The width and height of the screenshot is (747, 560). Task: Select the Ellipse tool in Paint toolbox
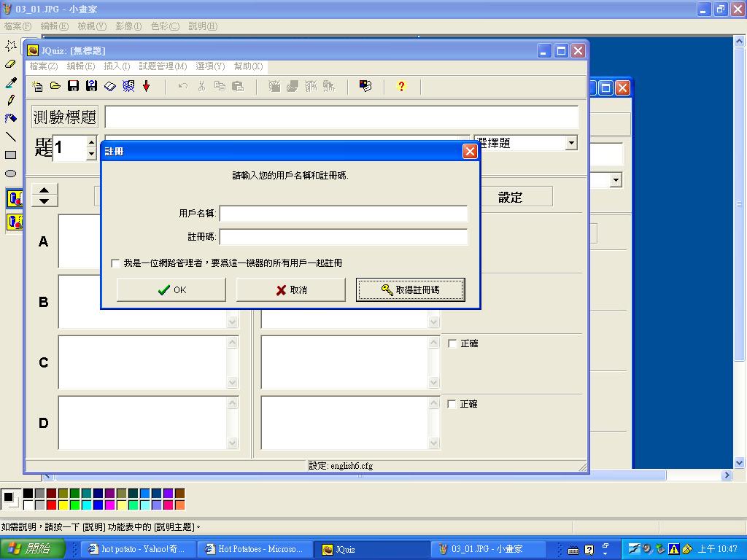click(11, 174)
